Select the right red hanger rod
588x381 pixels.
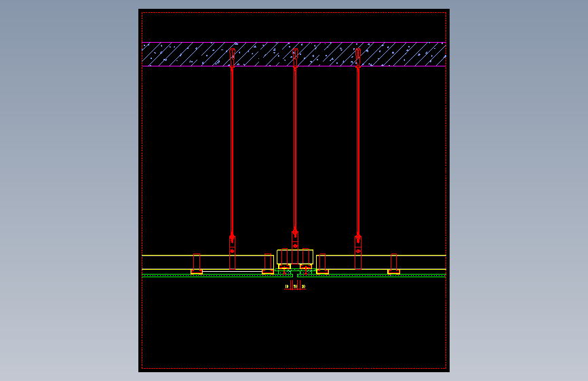(x=358, y=152)
